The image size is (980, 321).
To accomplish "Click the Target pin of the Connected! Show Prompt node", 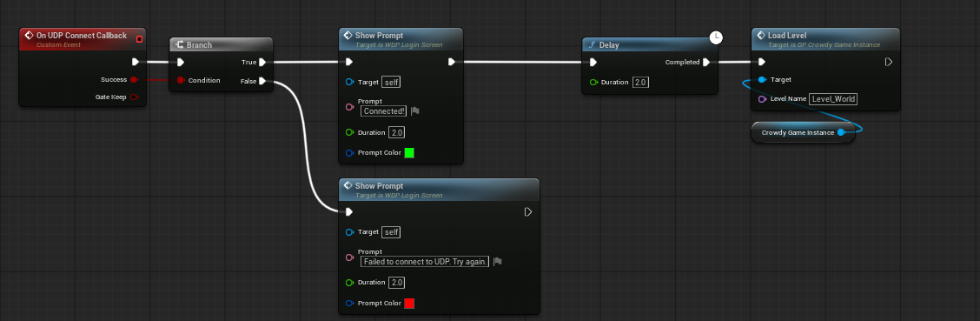I will (349, 82).
